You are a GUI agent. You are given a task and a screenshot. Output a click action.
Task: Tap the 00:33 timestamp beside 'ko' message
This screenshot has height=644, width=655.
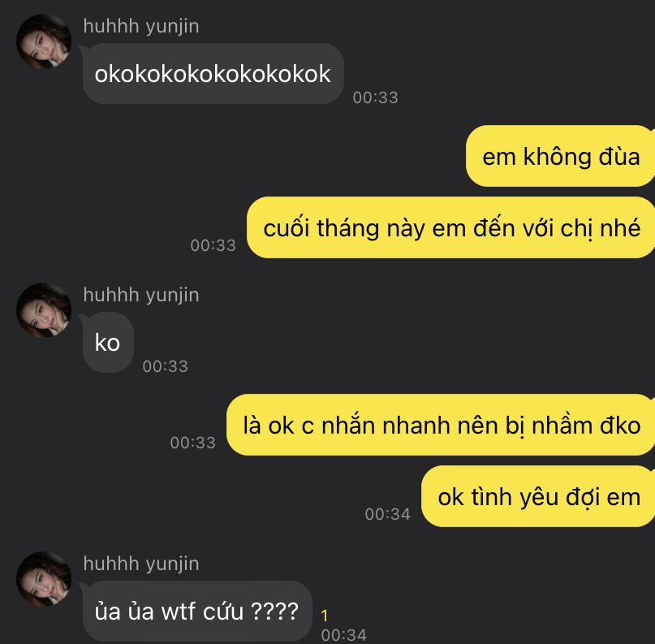[x=165, y=366]
